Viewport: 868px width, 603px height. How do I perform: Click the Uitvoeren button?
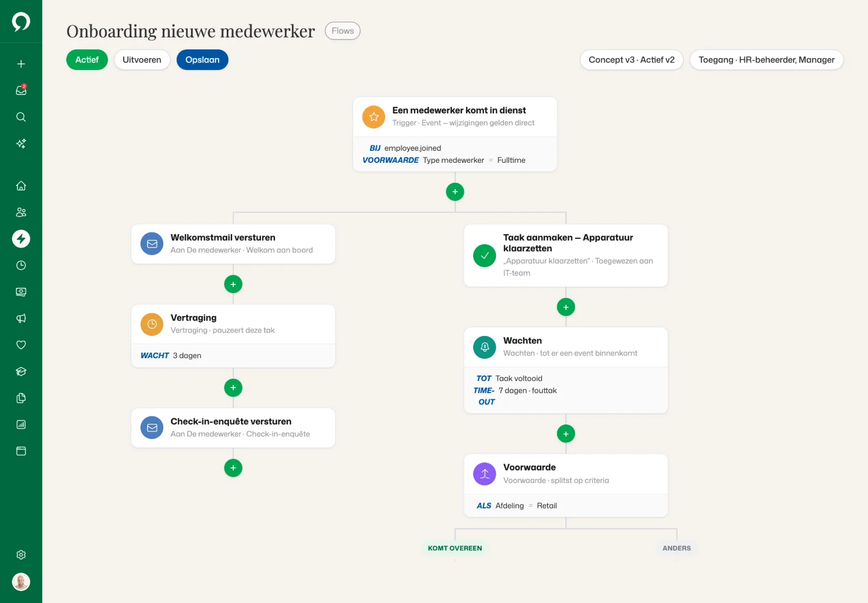click(x=142, y=60)
